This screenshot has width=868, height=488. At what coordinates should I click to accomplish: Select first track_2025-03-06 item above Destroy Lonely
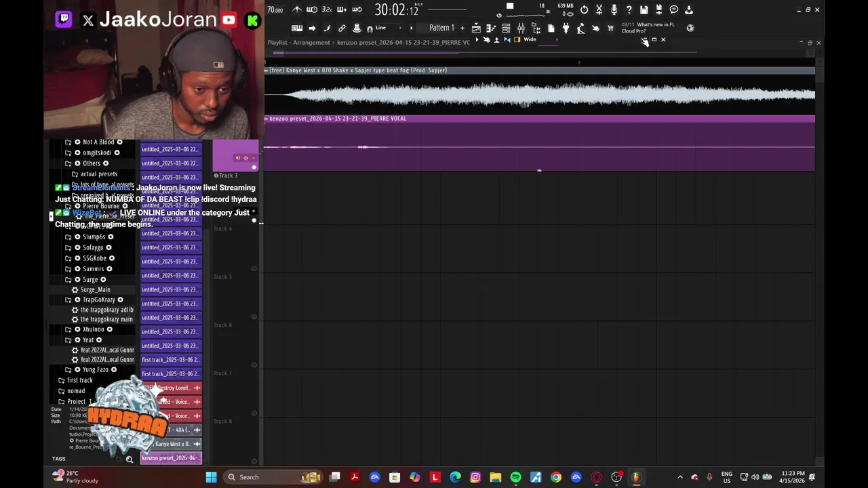click(171, 373)
